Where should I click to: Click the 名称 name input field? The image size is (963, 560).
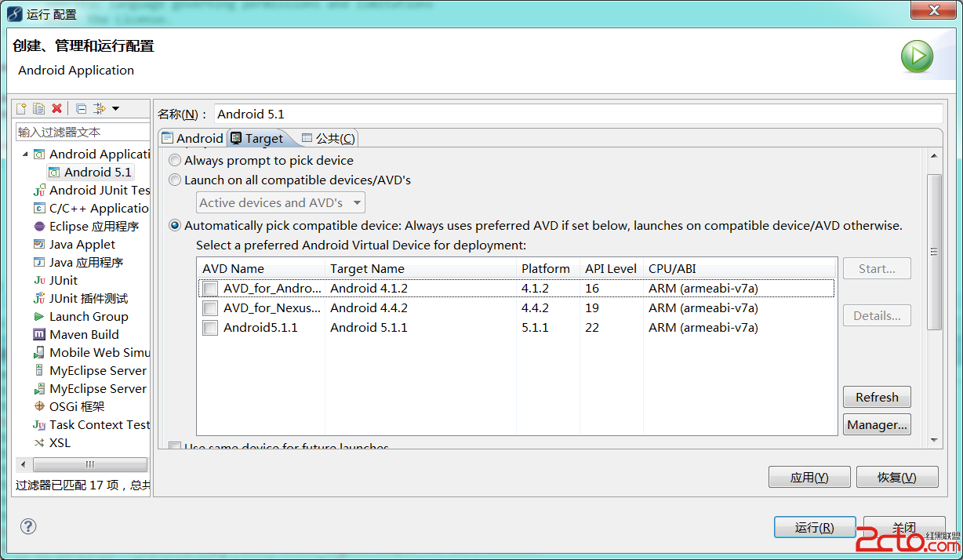click(577, 114)
